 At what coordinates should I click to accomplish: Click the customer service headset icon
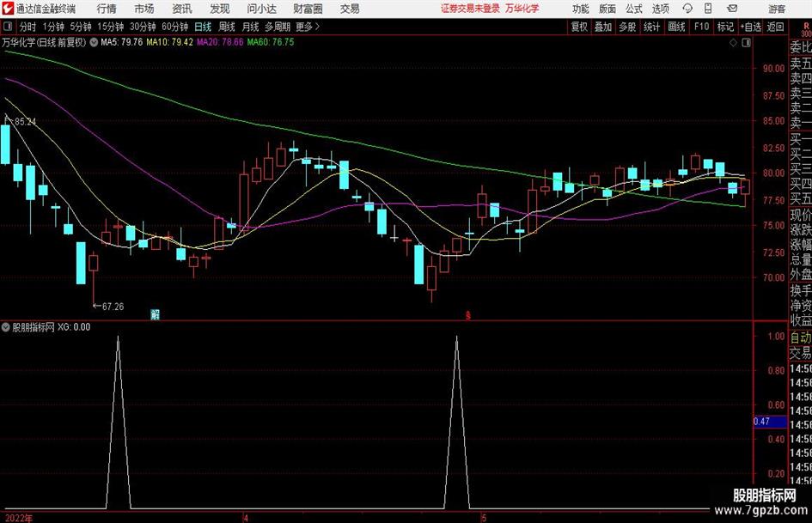pyautogui.click(x=687, y=9)
